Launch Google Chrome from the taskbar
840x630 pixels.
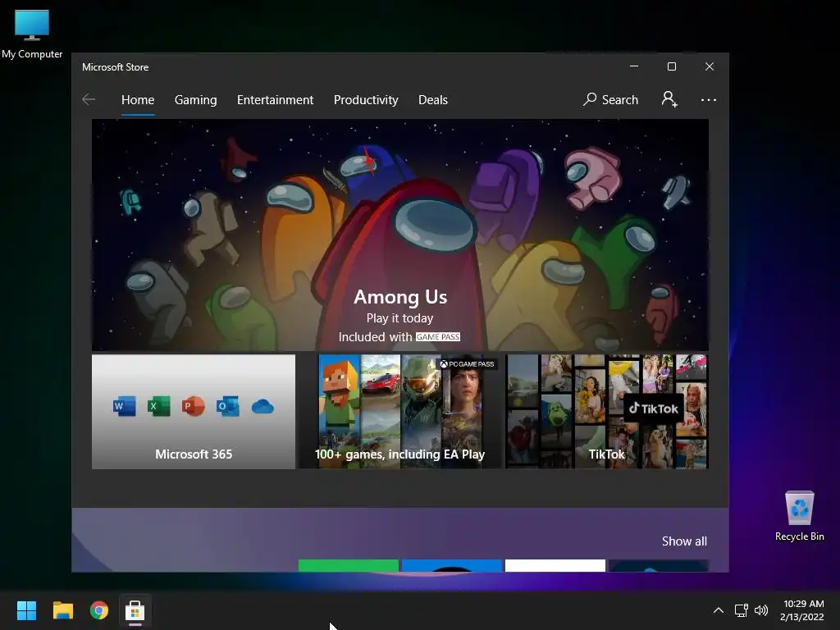click(x=99, y=610)
